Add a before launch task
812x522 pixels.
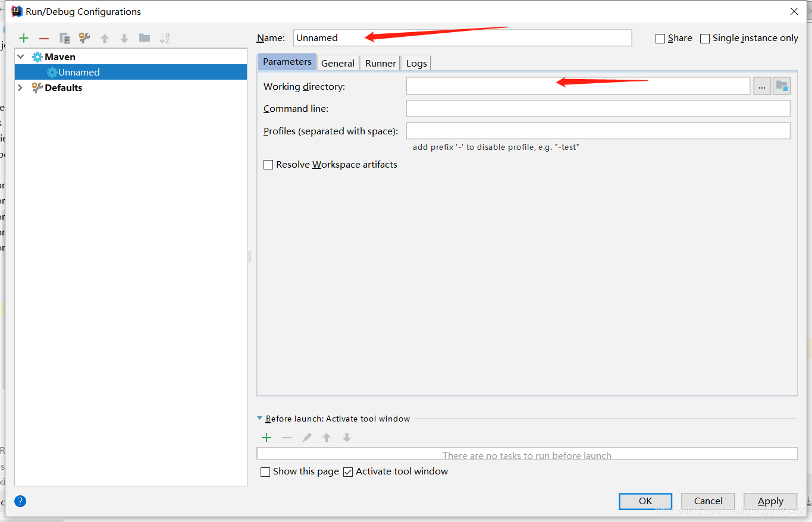267,438
